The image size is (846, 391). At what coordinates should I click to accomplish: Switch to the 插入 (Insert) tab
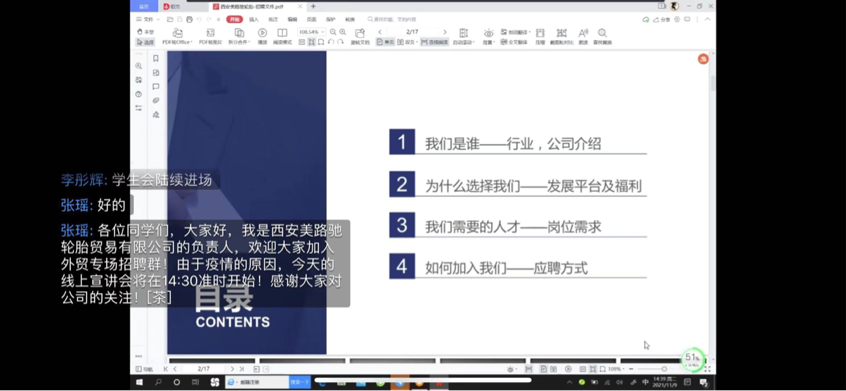tap(254, 19)
